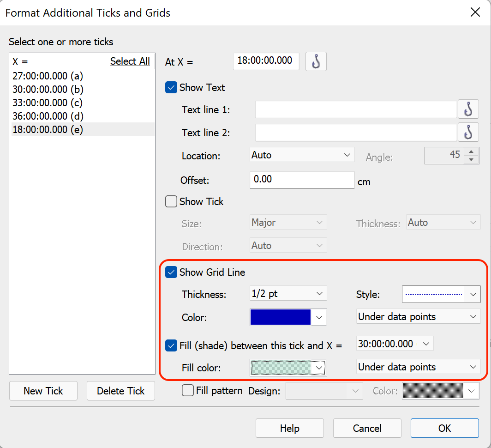Click the New Tick button
Image resolution: width=491 pixels, height=448 pixels.
pyautogui.click(x=43, y=391)
